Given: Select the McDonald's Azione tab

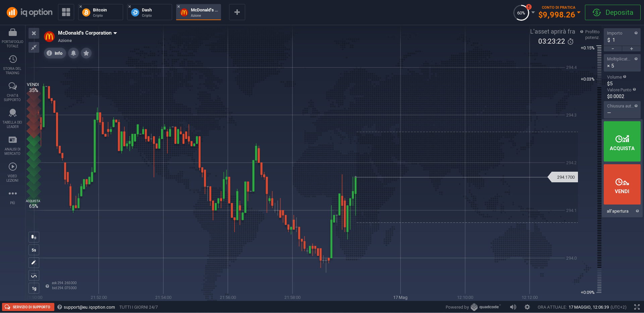Looking at the screenshot, I should point(199,12).
